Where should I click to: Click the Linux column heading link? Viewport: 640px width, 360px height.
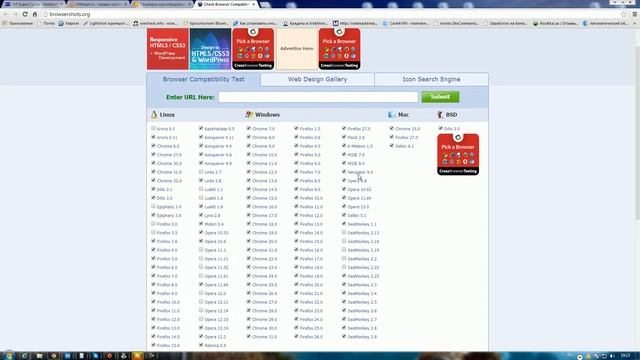pyautogui.click(x=167, y=115)
